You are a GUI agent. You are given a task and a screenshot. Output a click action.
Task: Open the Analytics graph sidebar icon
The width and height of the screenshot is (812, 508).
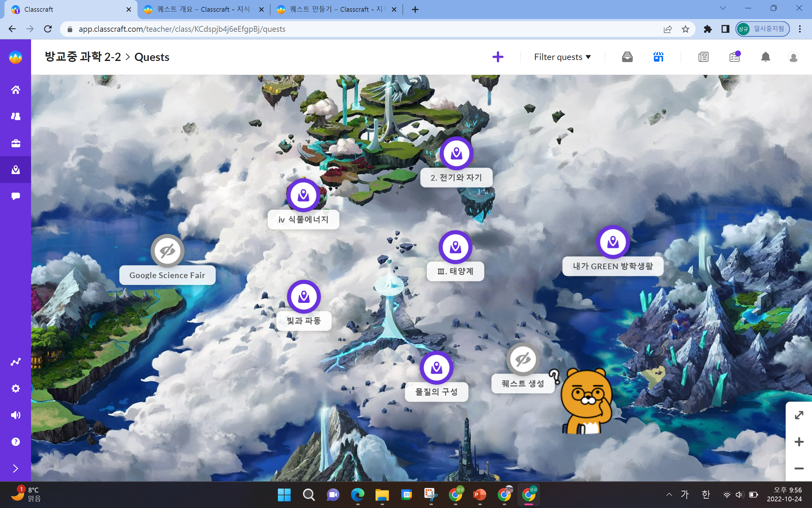(16, 362)
